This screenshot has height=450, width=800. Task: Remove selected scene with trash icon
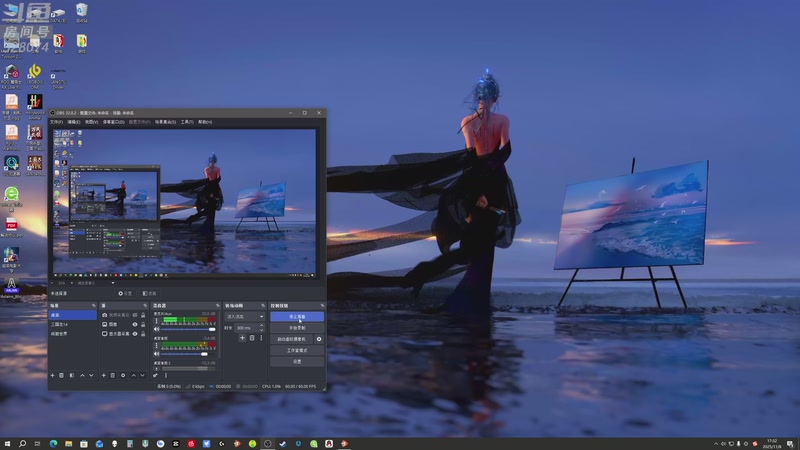[x=61, y=376]
